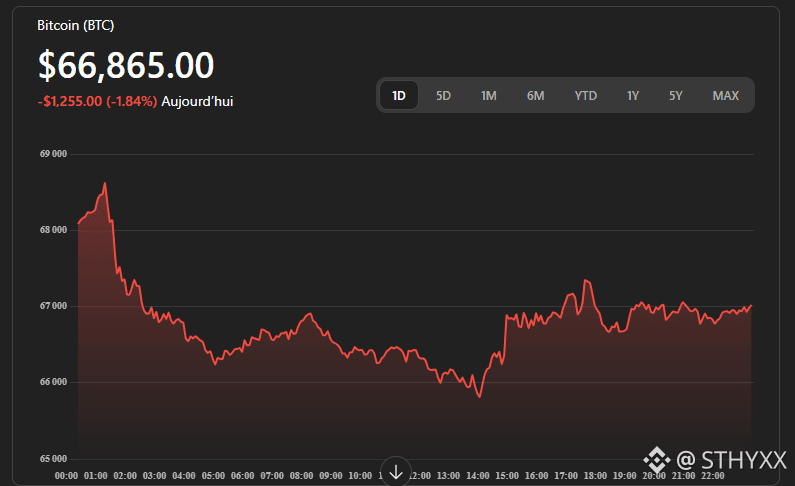The height and width of the screenshot is (486, 795).
Task: Click the 07:00 time axis label
Action: (x=272, y=476)
